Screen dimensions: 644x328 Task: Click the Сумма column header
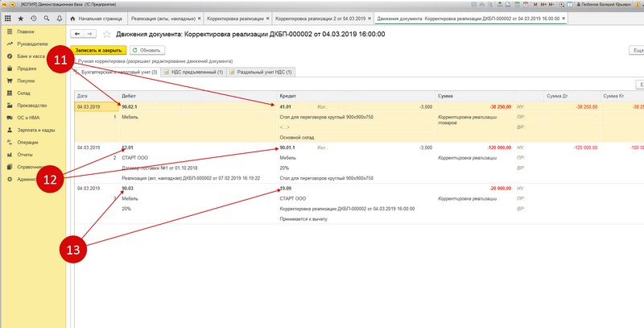tap(474, 96)
